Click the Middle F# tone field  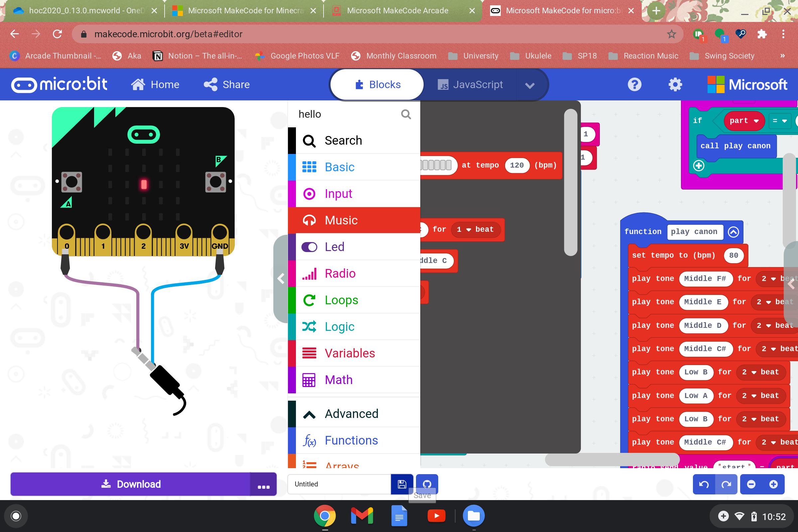pos(705,279)
